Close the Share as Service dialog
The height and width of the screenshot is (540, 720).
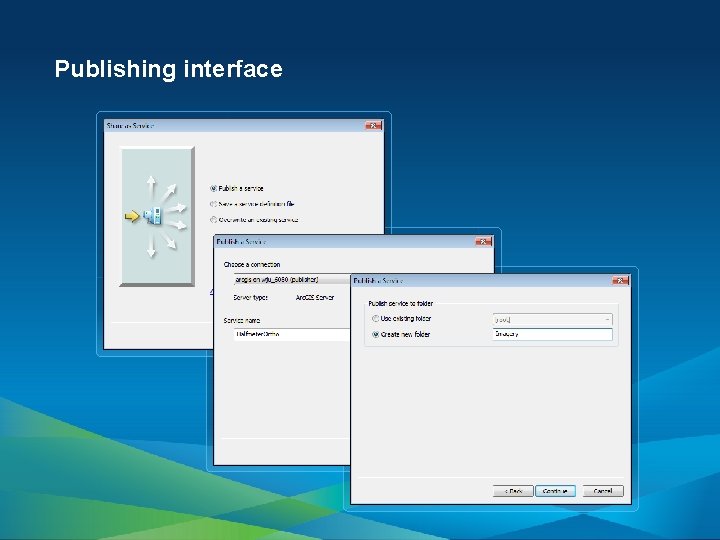pos(373,125)
